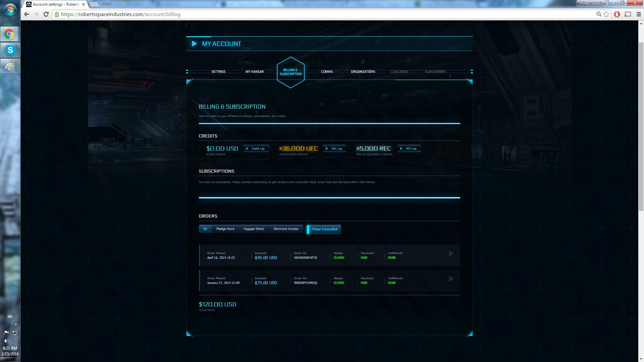Click the $120.00 USD total spent

click(x=218, y=304)
